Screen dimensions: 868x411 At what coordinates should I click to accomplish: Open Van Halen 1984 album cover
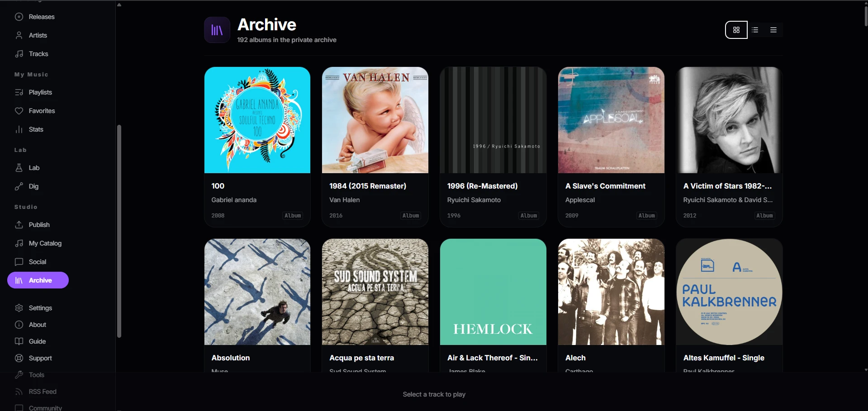click(375, 120)
